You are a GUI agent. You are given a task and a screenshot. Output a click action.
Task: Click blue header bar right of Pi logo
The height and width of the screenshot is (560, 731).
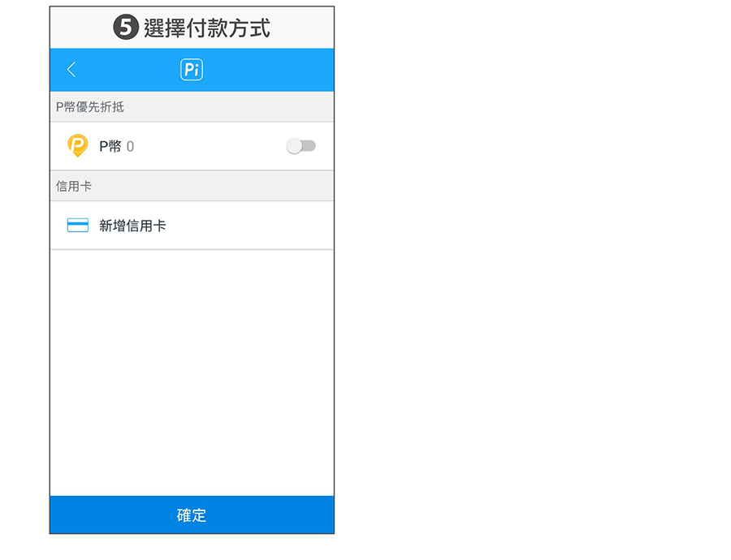pyautogui.click(x=268, y=70)
